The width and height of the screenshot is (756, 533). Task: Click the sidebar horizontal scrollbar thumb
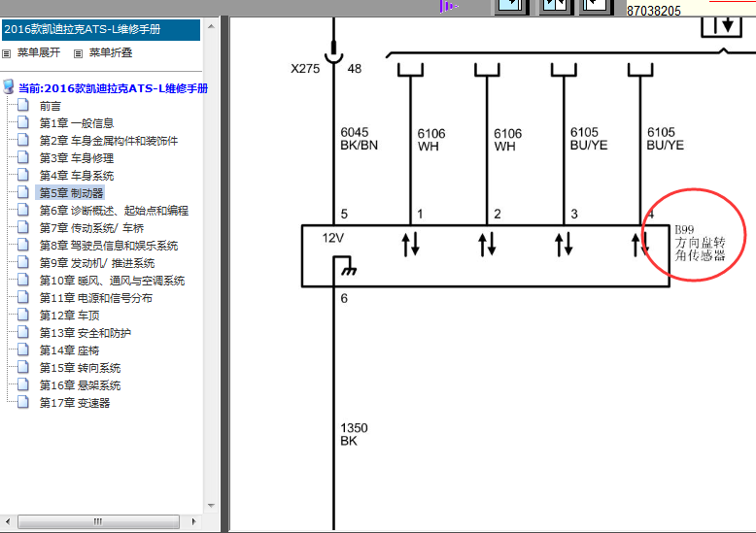tap(98, 521)
